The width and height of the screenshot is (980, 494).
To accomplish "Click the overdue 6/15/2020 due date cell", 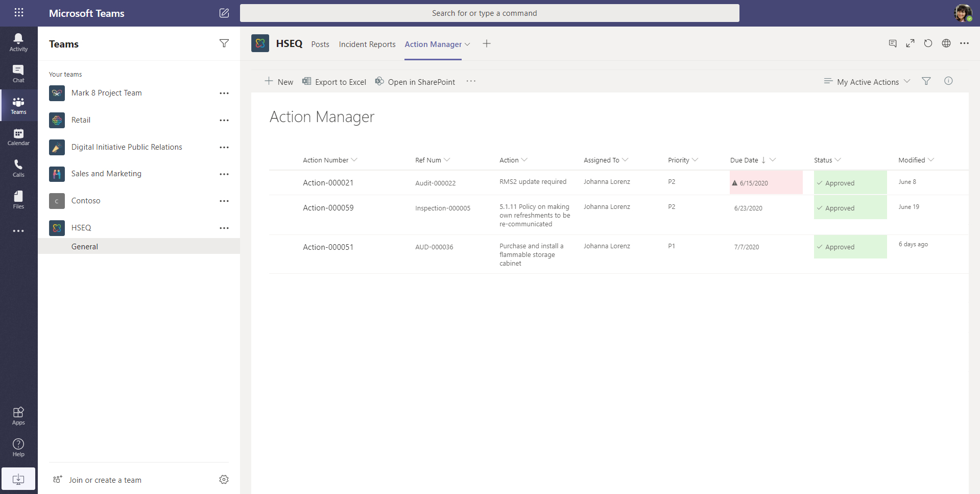I will (766, 182).
